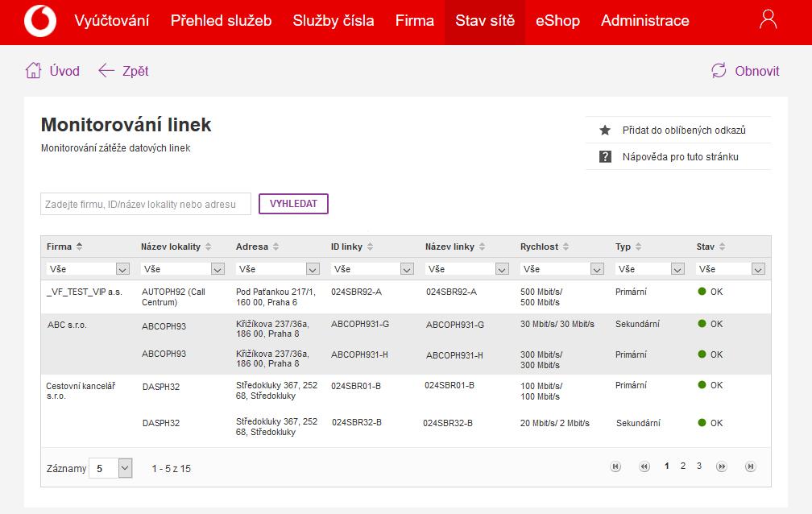The image size is (812, 514).
Task: Sort by Stav column arrows
Action: pyautogui.click(x=723, y=247)
